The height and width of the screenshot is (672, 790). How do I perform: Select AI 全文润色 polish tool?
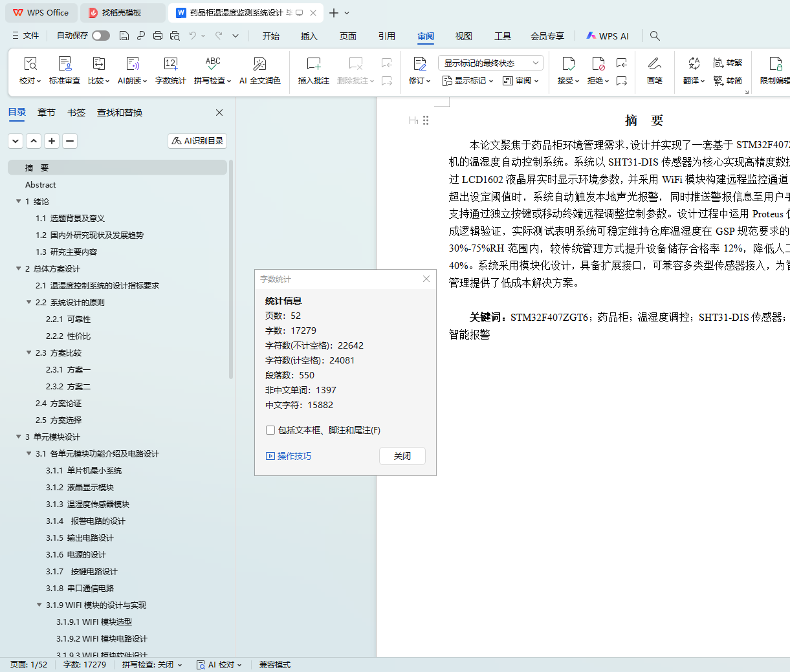tap(259, 63)
